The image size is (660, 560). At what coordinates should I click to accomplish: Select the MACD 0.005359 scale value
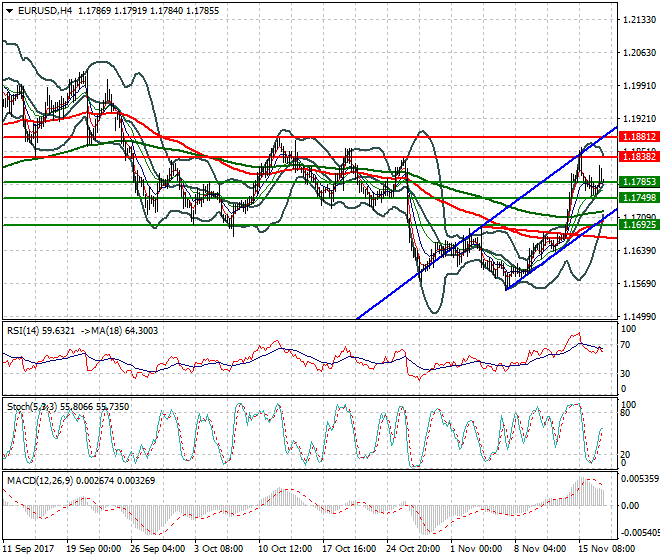tap(639, 479)
